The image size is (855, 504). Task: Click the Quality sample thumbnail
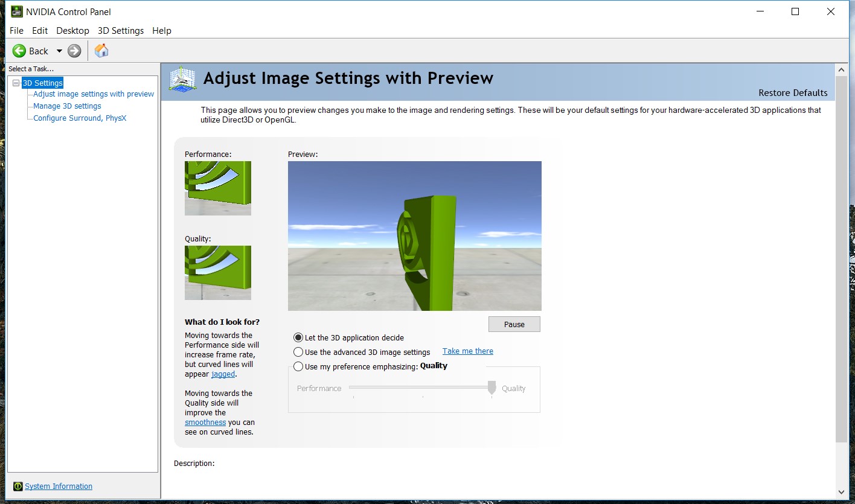point(218,273)
